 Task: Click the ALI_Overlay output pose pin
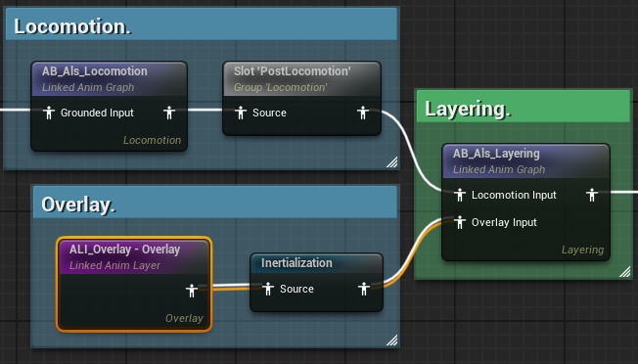[191, 291]
